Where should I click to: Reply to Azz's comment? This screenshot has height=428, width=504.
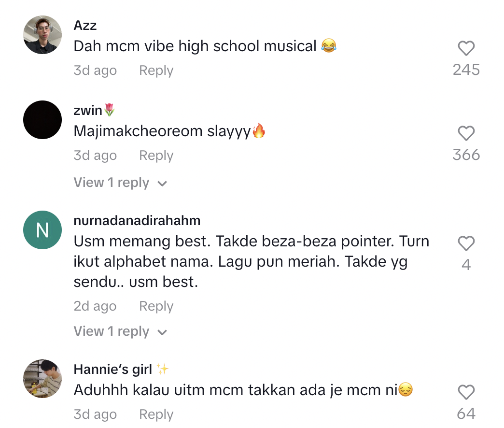coord(156,71)
